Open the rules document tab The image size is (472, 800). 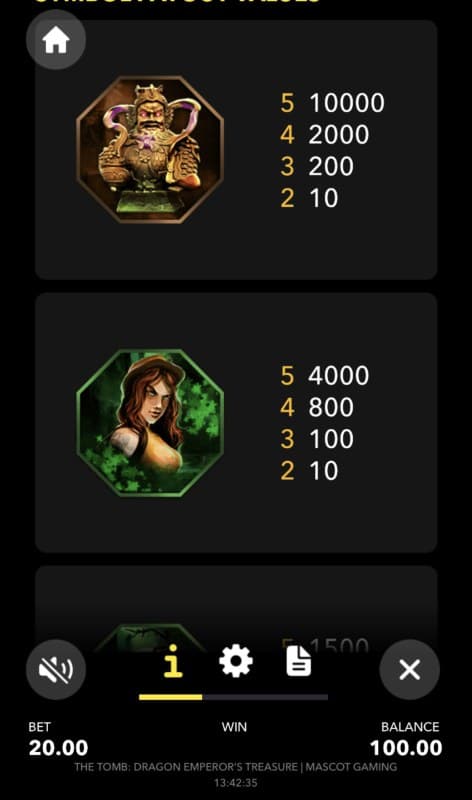pos(299,661)
